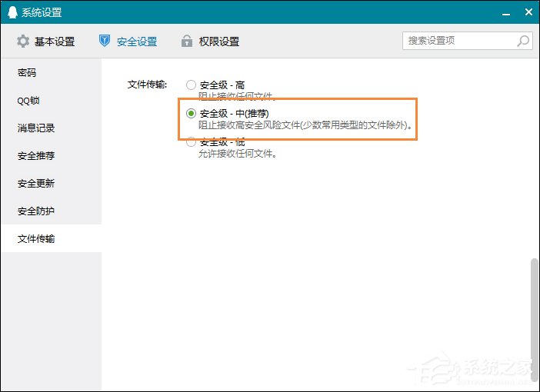Show 消息记录 settings
This screenshot has height=392, width=540.
pos(36,128)
